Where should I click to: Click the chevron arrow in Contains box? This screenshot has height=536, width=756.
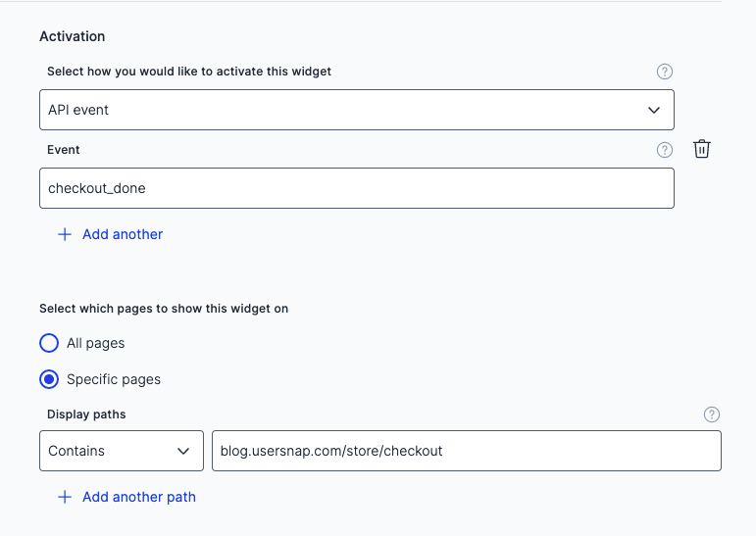(x=183, y=451)
